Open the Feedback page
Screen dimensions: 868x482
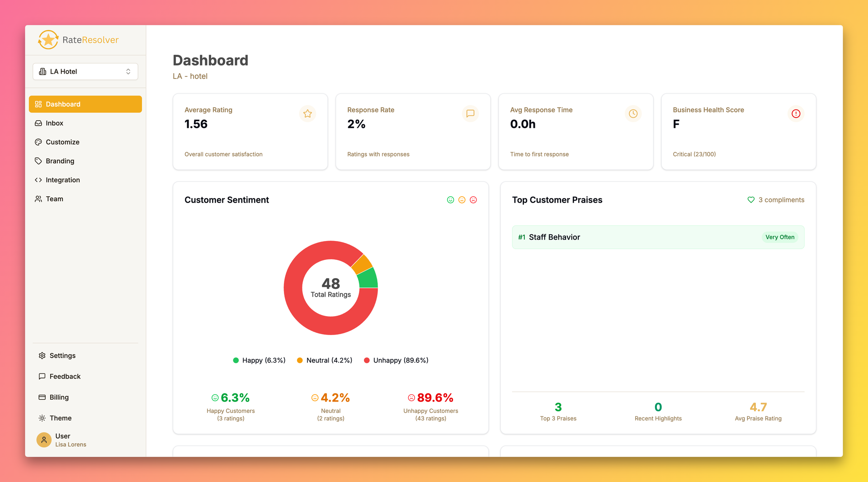pos(65,376)
